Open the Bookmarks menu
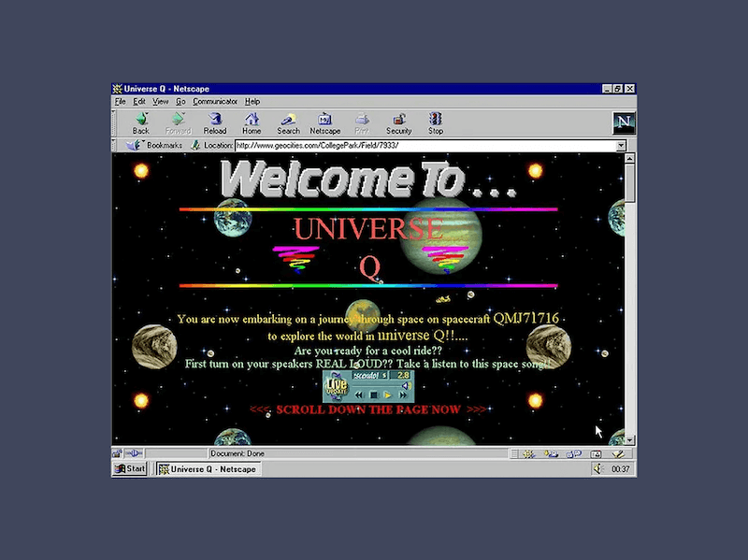Screen dimensions: 748x560 (x=155, y=146)
